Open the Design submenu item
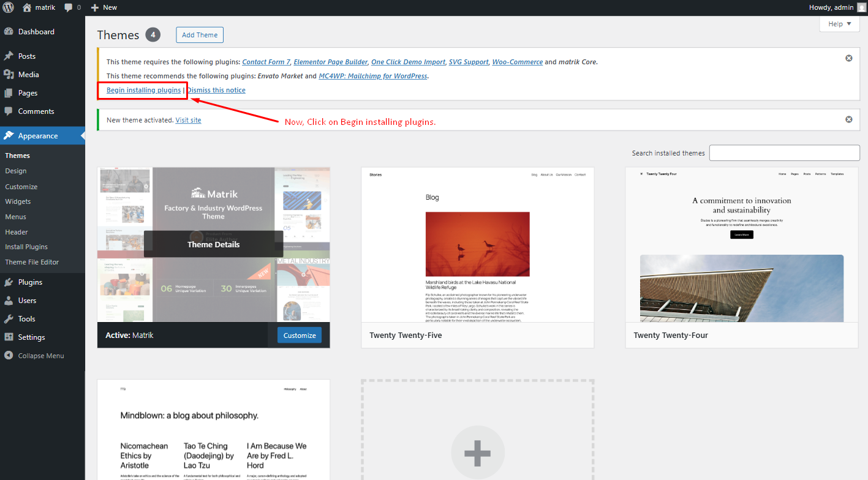The width and height of the screenshot is (868, 480). coord(16,171)
